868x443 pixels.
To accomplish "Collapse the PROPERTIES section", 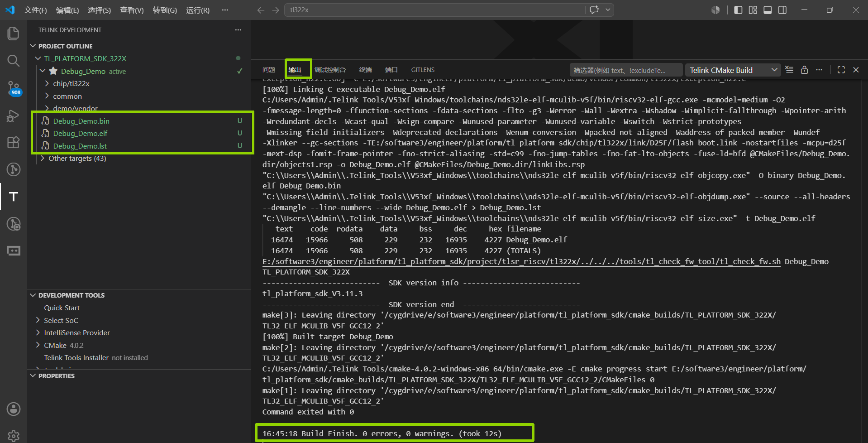I will pos(33,376).
